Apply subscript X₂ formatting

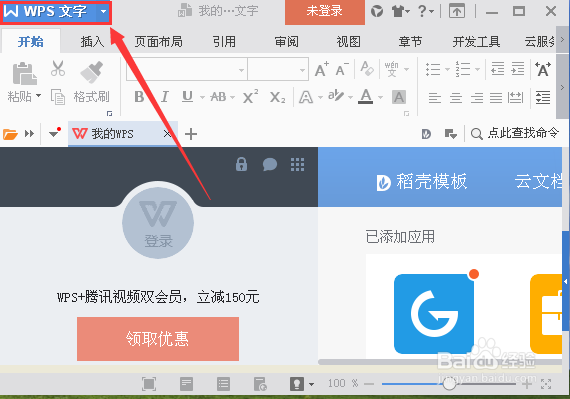point(277,97)
